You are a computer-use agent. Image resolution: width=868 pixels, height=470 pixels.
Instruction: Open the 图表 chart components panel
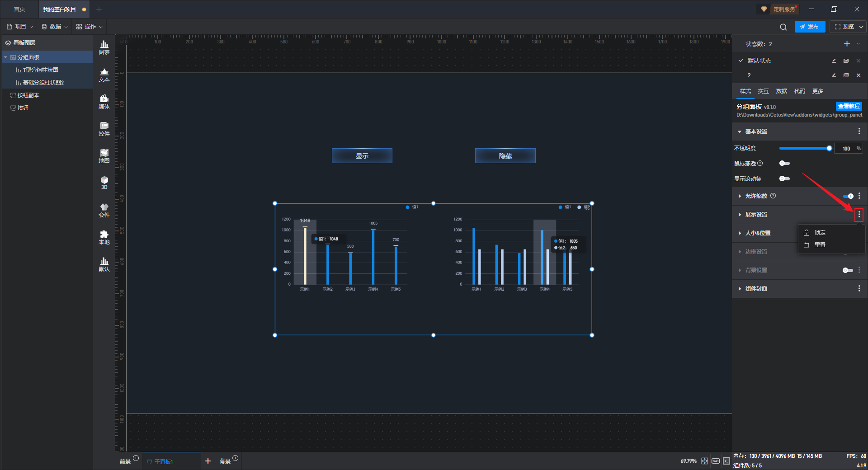point(104,47)
